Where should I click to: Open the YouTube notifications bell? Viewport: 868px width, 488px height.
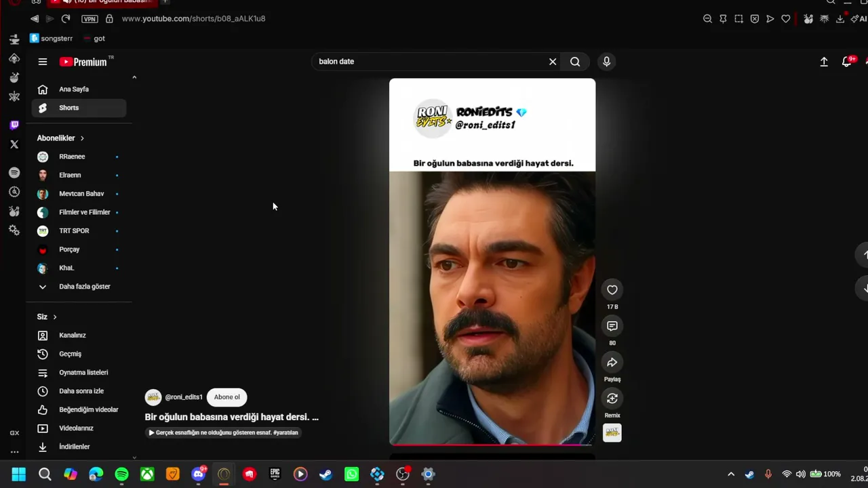pos(846,62)
